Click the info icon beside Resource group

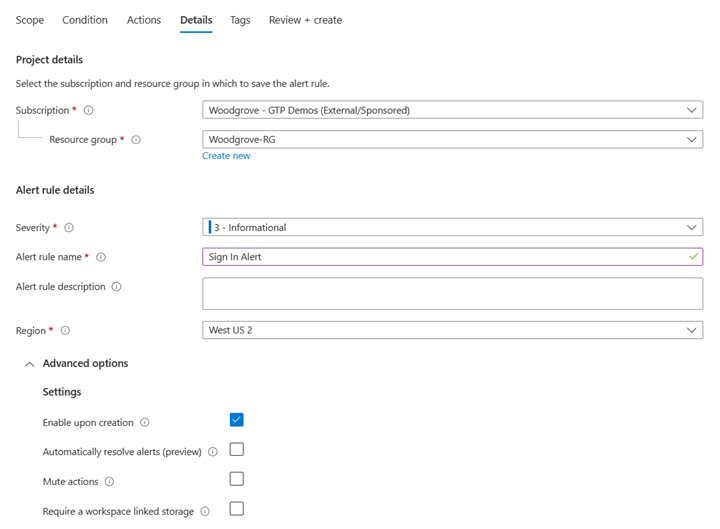(x=136, y=140)
